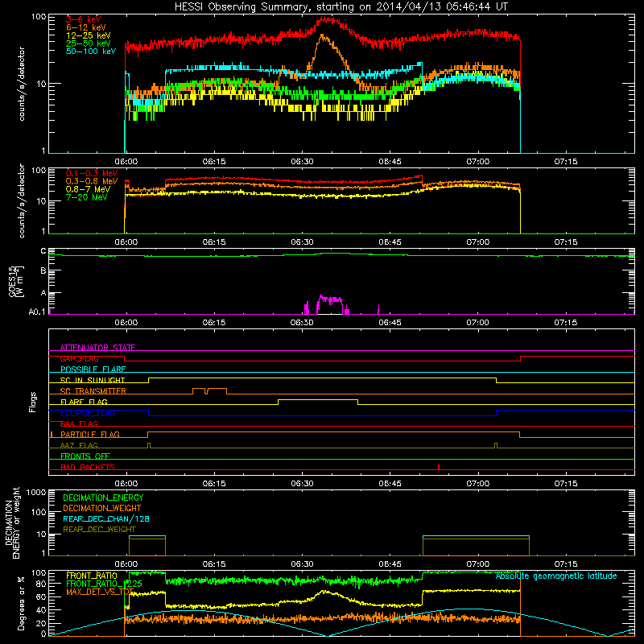Image resolution: width=644 pixels, height=644 pixels.
Task: Click the red BAD_PACKETS spike marker
Action: (x=439, y=467)
